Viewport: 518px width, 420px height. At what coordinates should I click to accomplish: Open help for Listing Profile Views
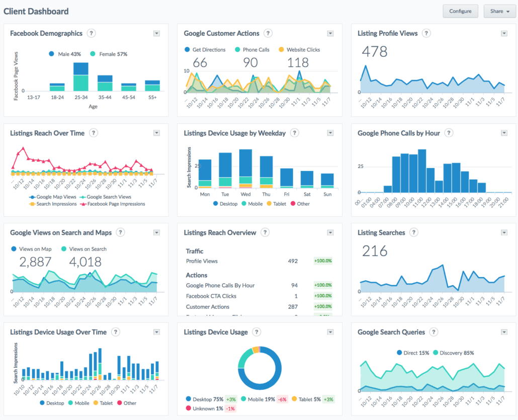pos(426,33)
